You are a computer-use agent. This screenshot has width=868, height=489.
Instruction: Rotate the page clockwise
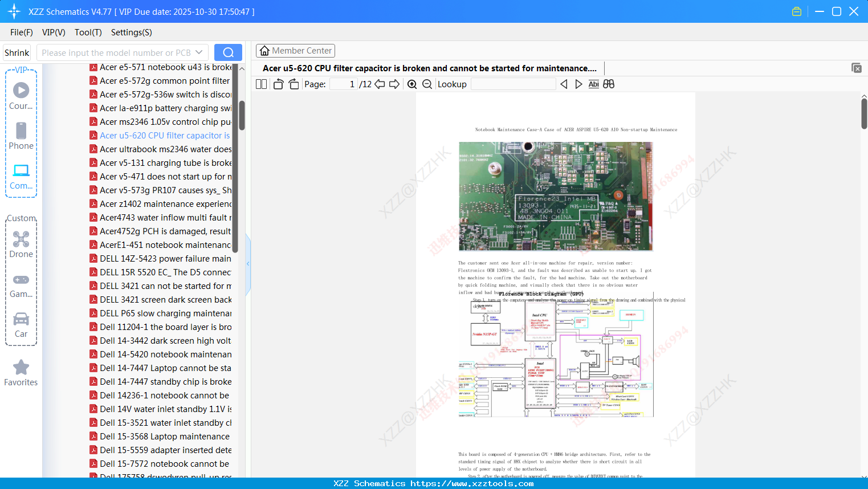pos(294,84)
